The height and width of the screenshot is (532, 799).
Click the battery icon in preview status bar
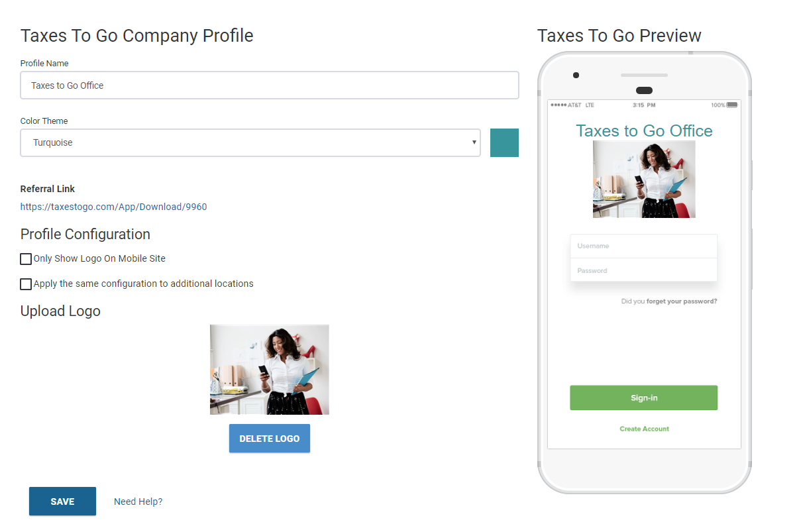point(732,105)
